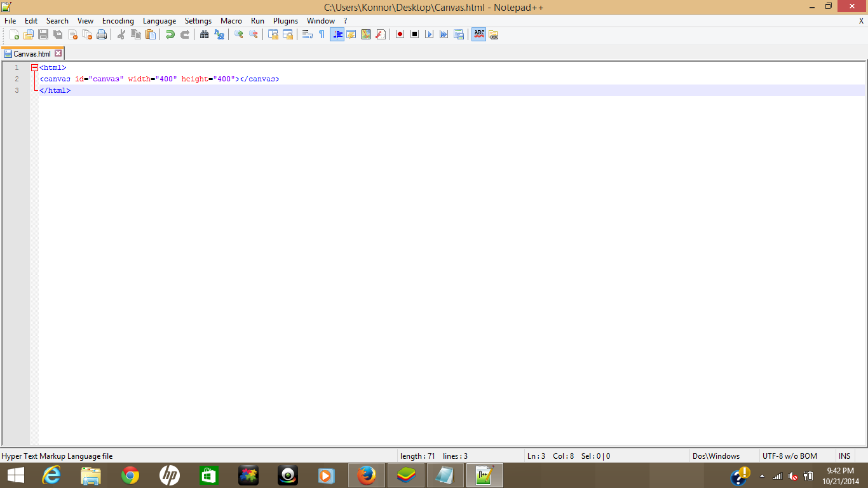
Task: Toggle Show All Characters paragraph icon
Action: tap(321, 34)
